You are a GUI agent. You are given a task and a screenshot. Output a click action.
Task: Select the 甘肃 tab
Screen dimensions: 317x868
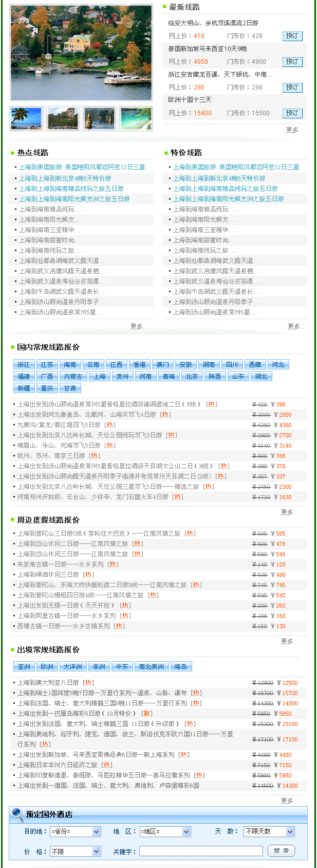(70, 388)
